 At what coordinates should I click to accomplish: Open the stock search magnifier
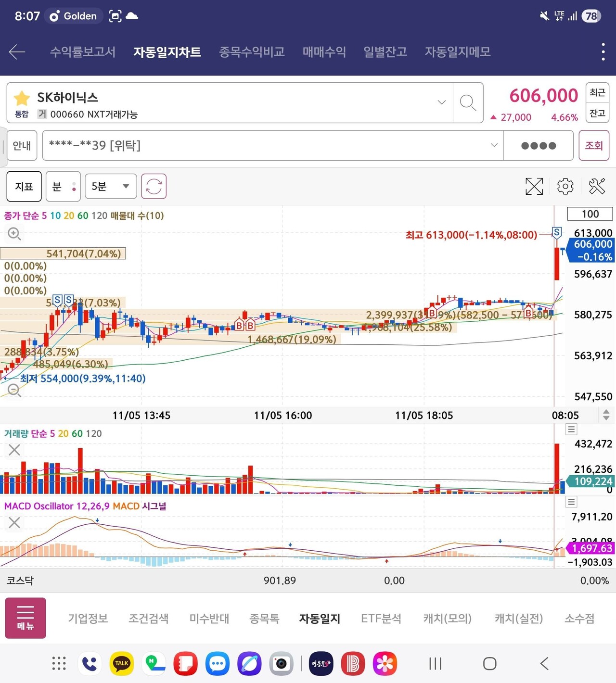coord(467,103)
